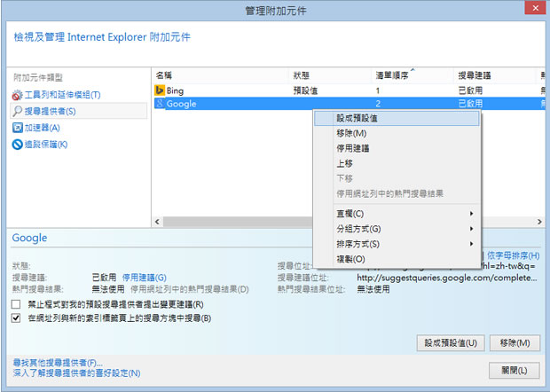Click the Bing logo icon
Viewport: 550px width, 392px height.
(x=160, y=90)
